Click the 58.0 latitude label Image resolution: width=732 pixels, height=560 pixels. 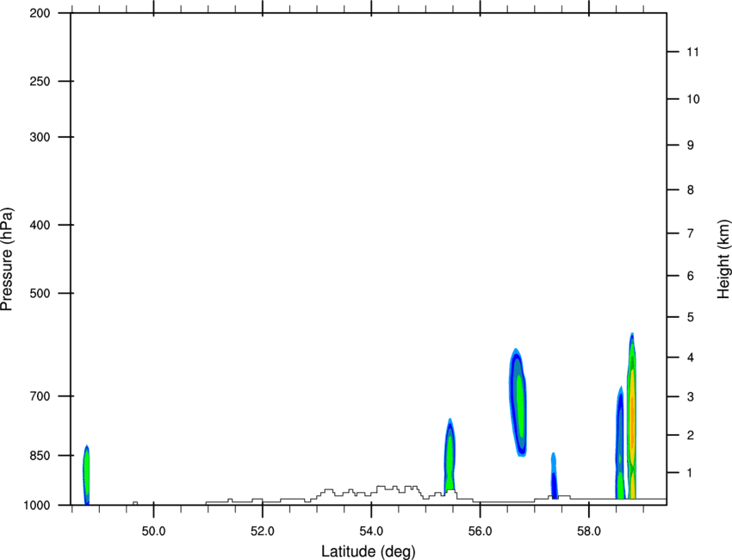click(589, 532)
